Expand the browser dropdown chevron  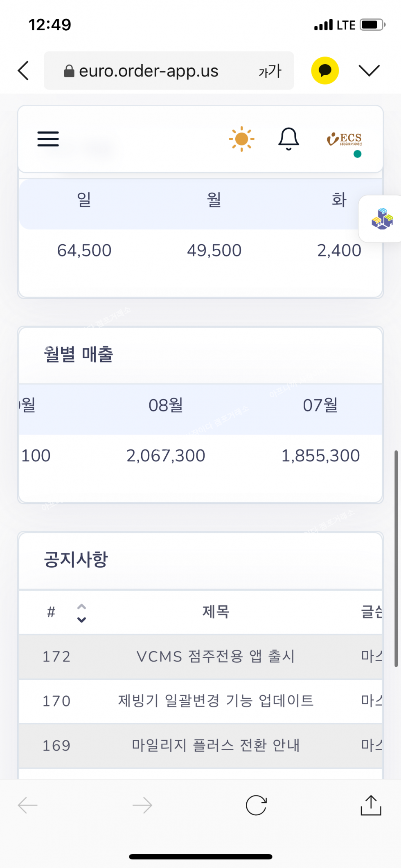(369, 71)
